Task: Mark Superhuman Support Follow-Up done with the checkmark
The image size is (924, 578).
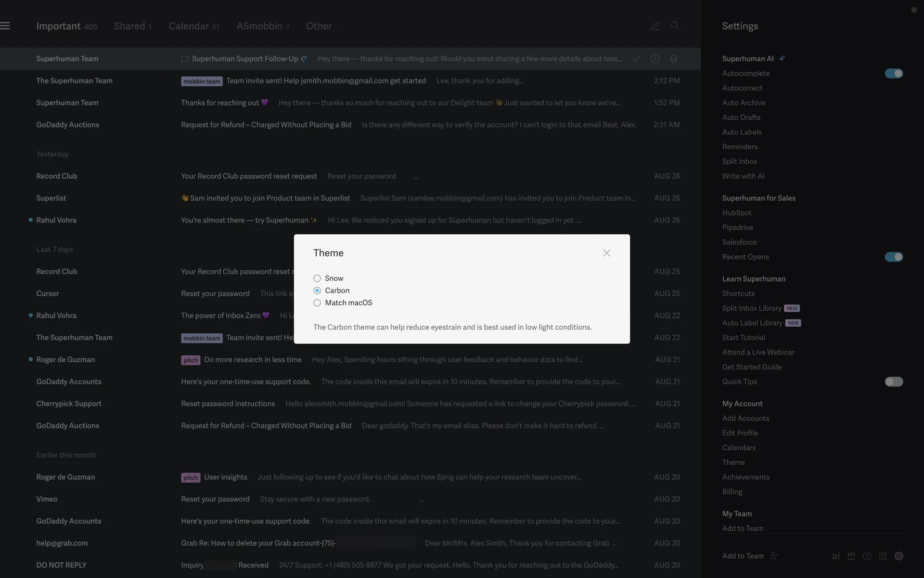Action: pos(636,59)
